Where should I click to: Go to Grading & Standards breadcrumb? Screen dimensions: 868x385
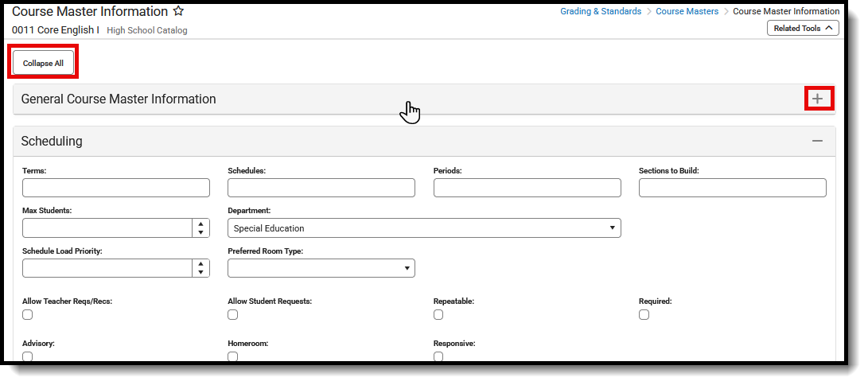pos(601,12)
